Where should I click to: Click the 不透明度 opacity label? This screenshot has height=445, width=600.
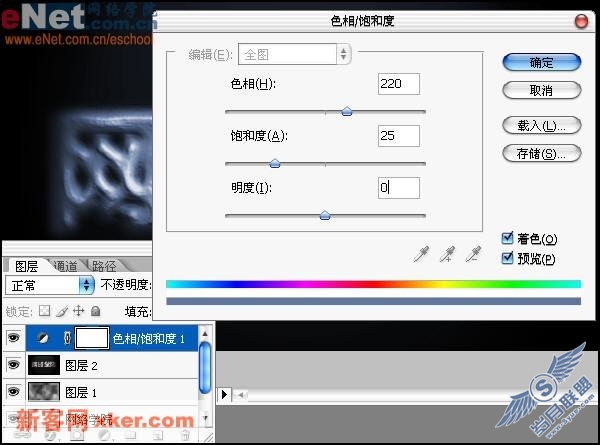coord(126,285)
